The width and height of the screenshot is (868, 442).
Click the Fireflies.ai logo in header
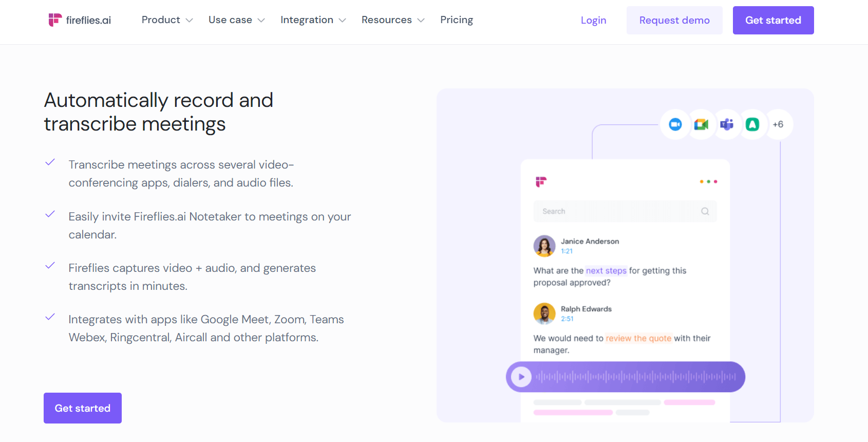(x=80, y=20)
